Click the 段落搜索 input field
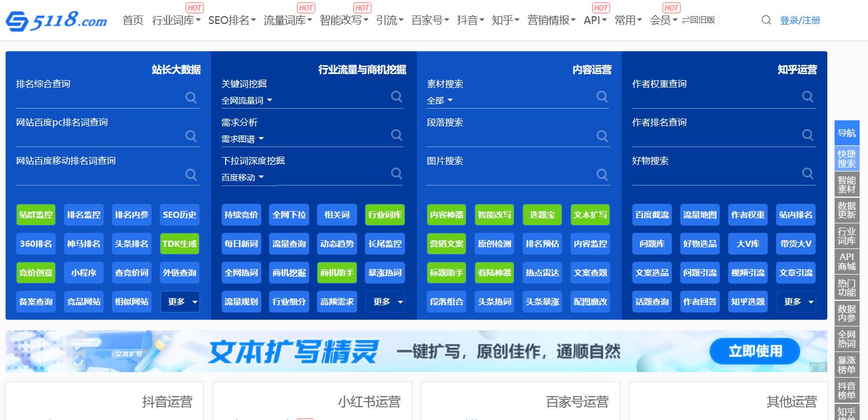This screenshot has height=420, width=868. [x=507, y=136]
